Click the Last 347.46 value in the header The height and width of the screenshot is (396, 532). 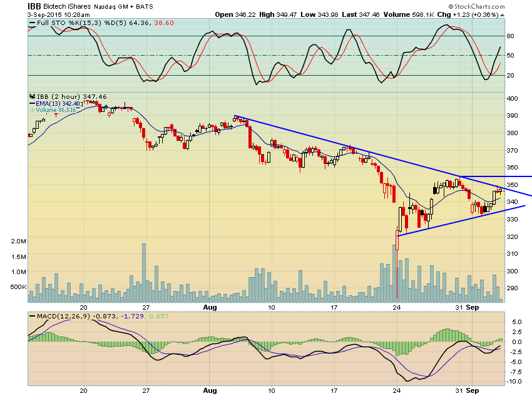pos(361,14)
